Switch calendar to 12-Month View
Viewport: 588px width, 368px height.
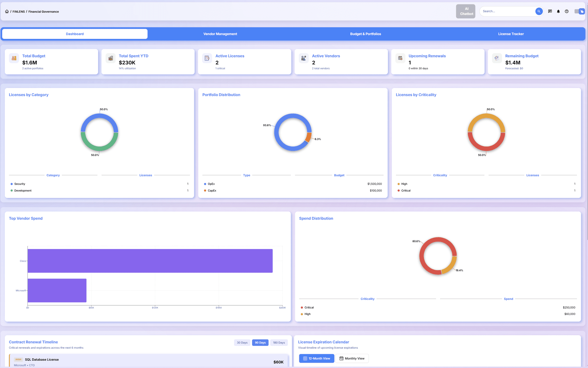pyautogui.click(x=317, y=358)
